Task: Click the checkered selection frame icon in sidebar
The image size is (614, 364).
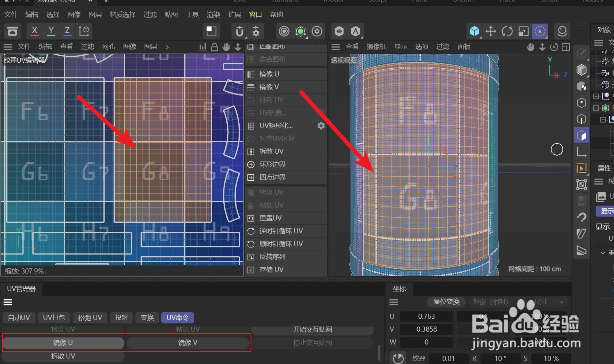Action: [582, 184]
